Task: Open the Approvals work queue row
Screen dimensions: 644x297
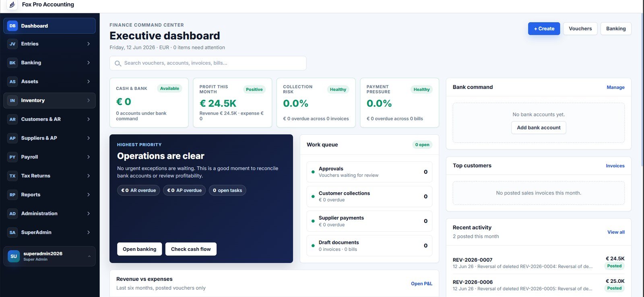Action: click(369, 172)
